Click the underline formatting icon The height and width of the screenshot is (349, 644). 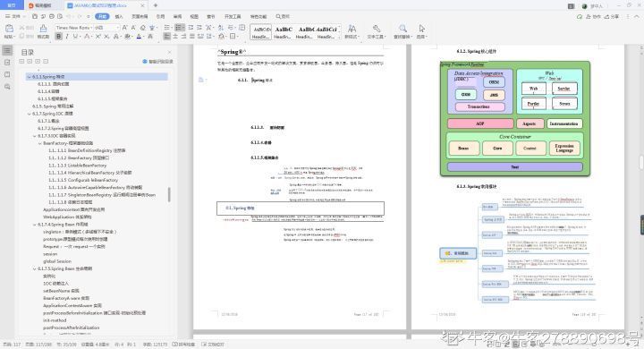click(x=75, y=37)
